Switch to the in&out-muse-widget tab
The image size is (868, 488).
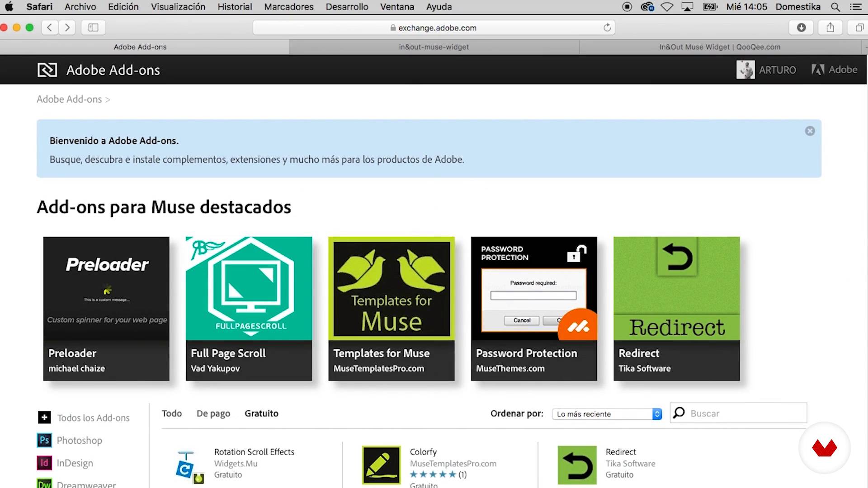(x=434, y=47)
